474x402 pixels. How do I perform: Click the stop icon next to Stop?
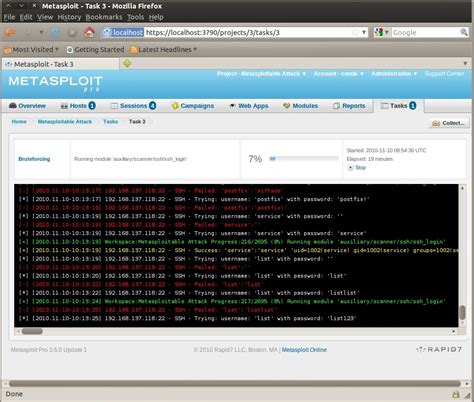pos(350,168)
